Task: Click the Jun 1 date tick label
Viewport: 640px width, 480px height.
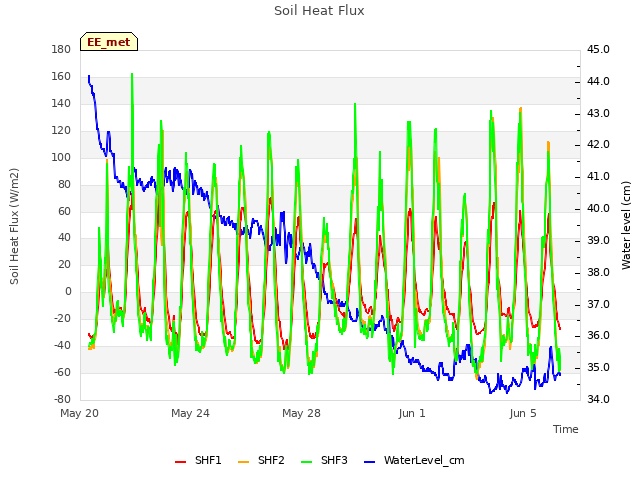Action: click(x=412, y=413)
